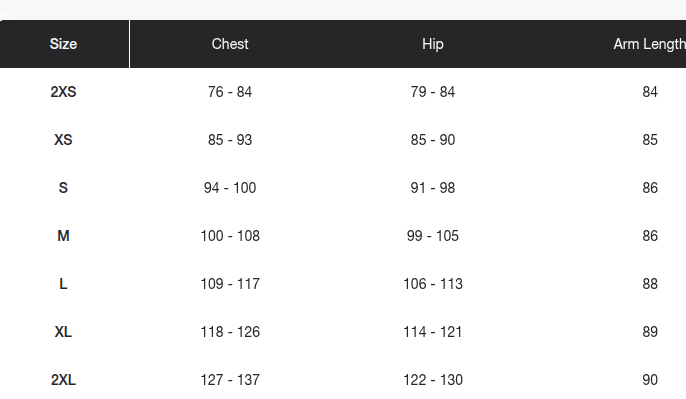Click chest value 76 - 84
686x399 pixels.
pyautogui.click(x=230, y=92)
